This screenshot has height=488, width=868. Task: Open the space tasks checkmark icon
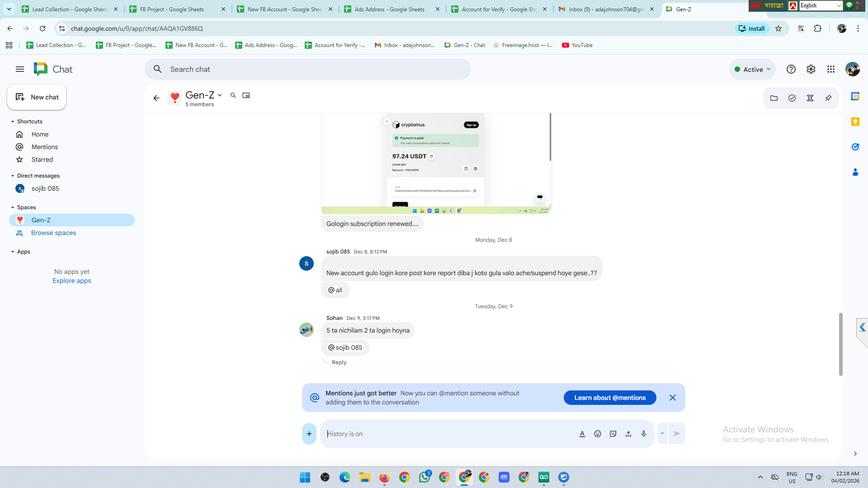pos(792,98)
